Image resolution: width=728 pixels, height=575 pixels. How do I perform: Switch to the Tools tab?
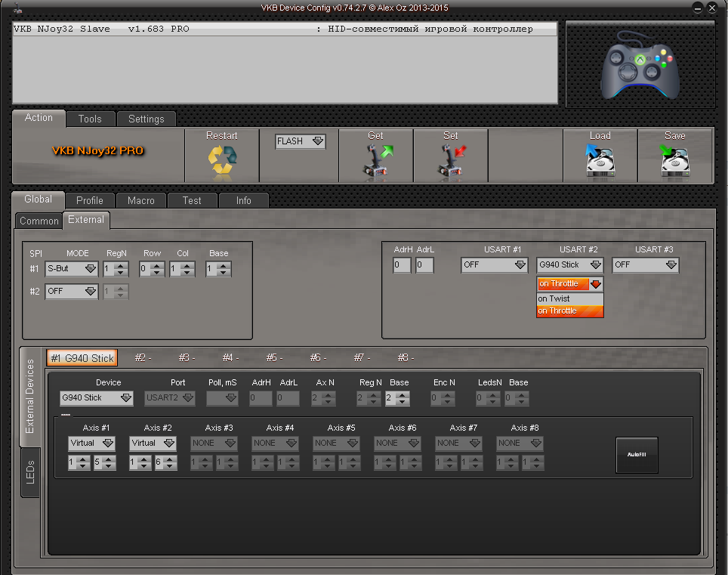(x=90, y=119)
